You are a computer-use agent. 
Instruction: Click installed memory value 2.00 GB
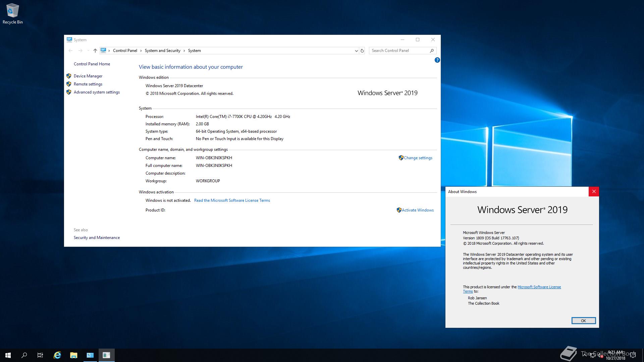[x=202, y=124]
